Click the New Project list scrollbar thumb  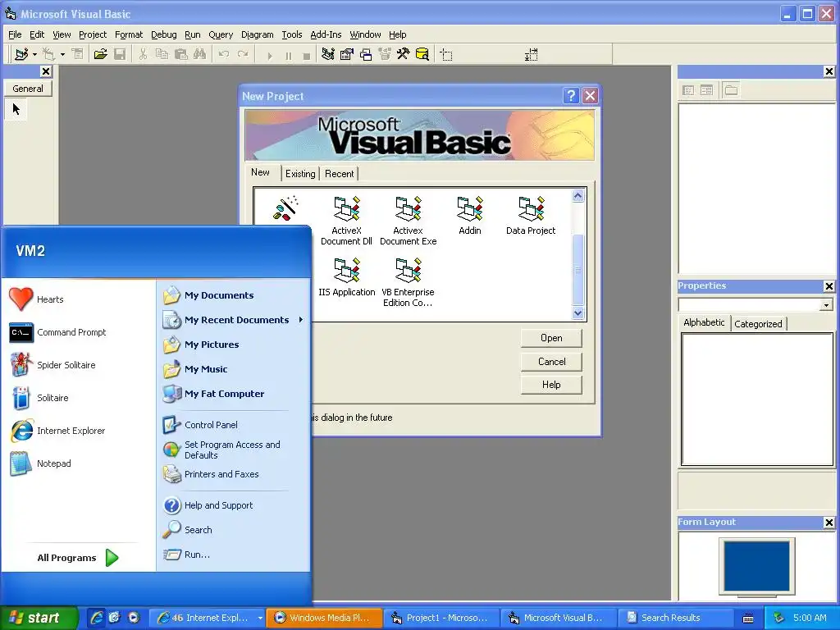(x=577, y=270)
